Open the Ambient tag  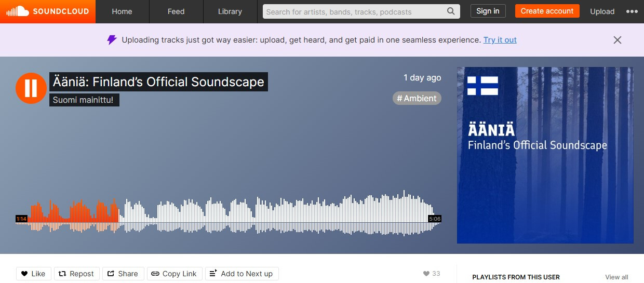[x=417, y=98]
